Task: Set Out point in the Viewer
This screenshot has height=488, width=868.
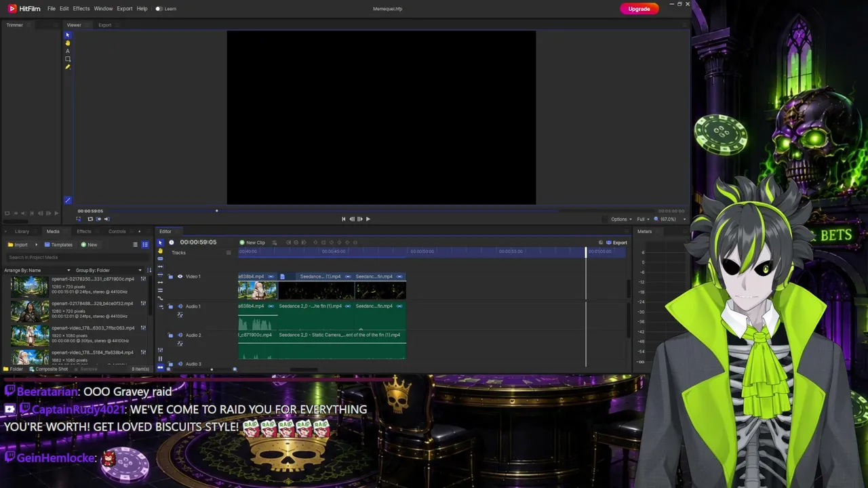Action: [106, 219]
